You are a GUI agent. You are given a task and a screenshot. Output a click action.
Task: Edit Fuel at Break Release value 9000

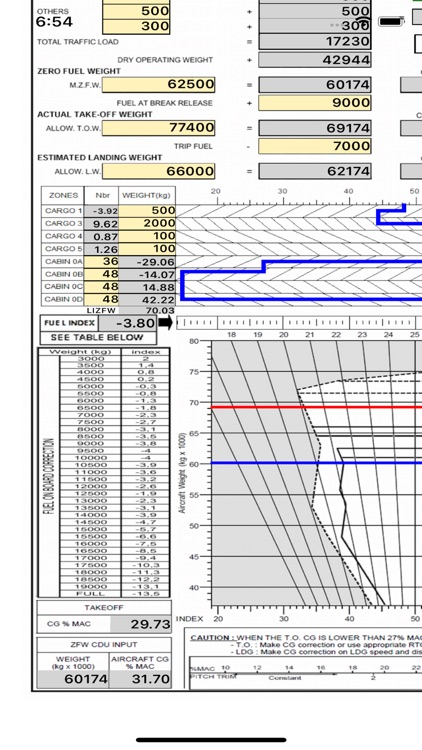pyautogui.click(x=315, y=103)
